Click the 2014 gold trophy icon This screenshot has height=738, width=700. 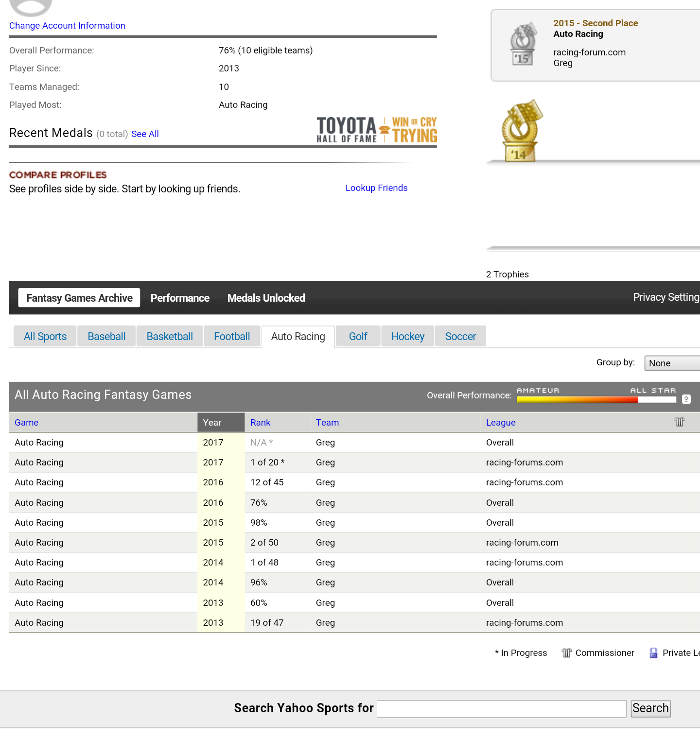click(x=521, y=131)
